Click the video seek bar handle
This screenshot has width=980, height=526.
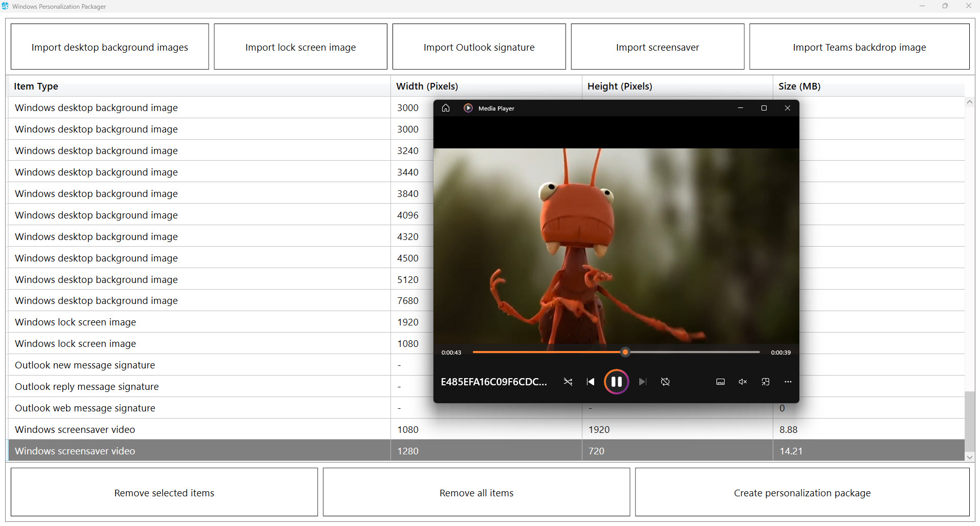tap(625, 352)
